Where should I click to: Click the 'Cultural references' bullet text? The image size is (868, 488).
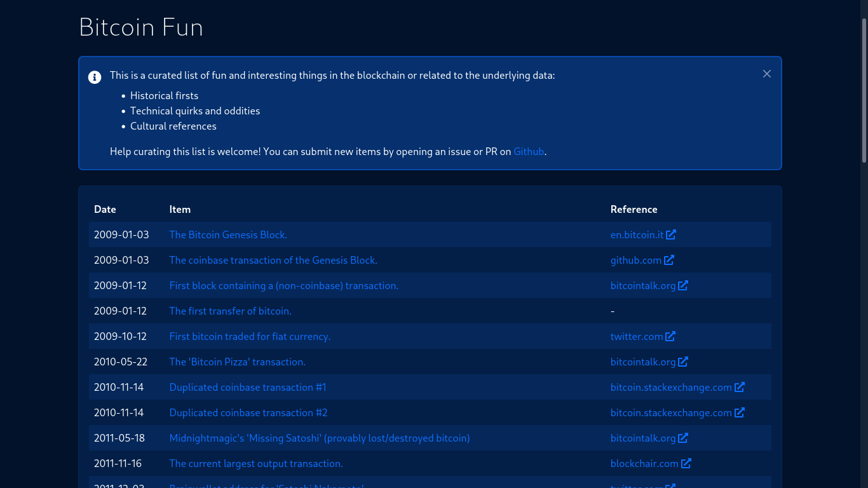173,126
